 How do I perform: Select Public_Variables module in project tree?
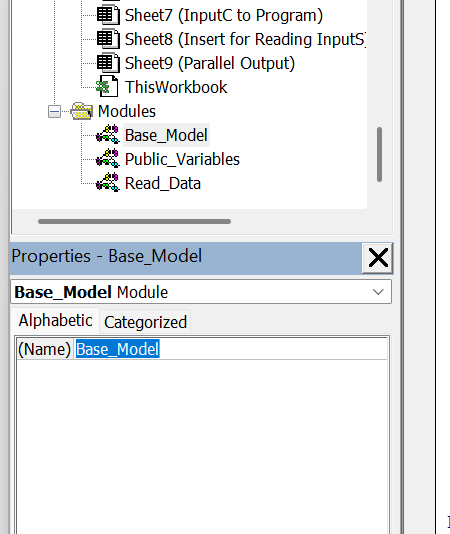click(x=182, y=159)
